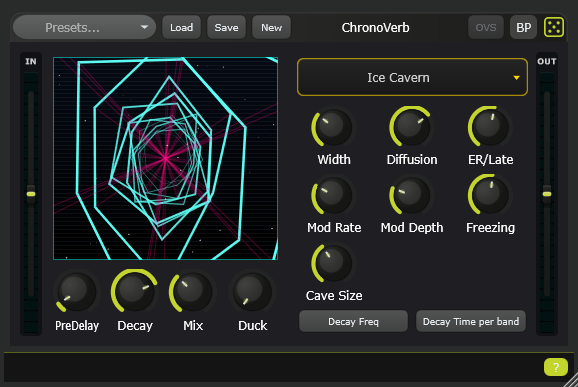The height and width of the screenshot is (387, 578).
Task: Open Decay Time per band panel
Action: point(471,321)
